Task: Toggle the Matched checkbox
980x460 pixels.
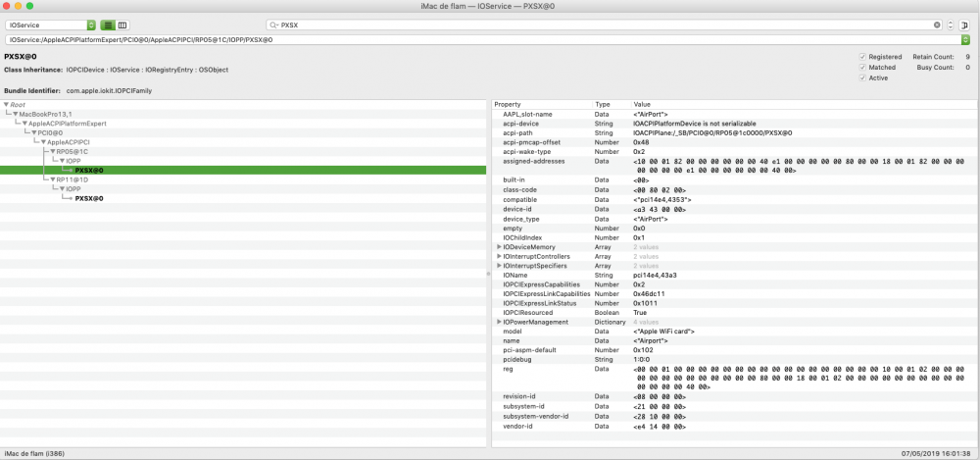Action: [x=862, y=68]
